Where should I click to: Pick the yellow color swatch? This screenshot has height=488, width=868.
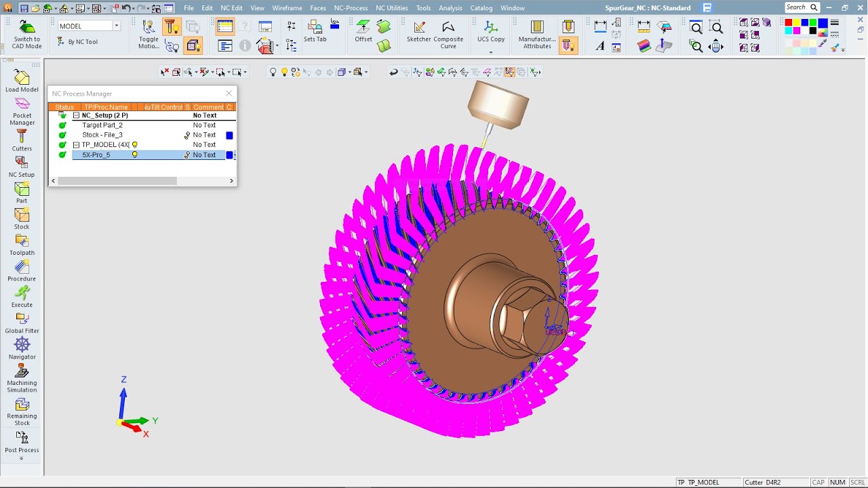tap(797, 22)
